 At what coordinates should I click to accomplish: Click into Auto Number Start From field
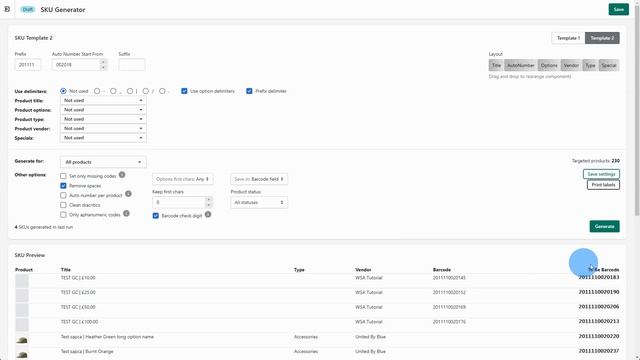(x=76, y=65)
